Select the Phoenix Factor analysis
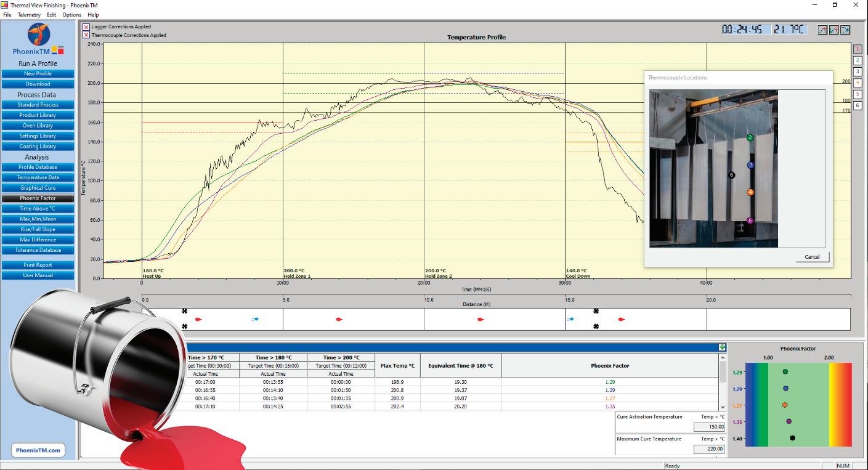The image size is (868, 470). [x=38, y=198]
